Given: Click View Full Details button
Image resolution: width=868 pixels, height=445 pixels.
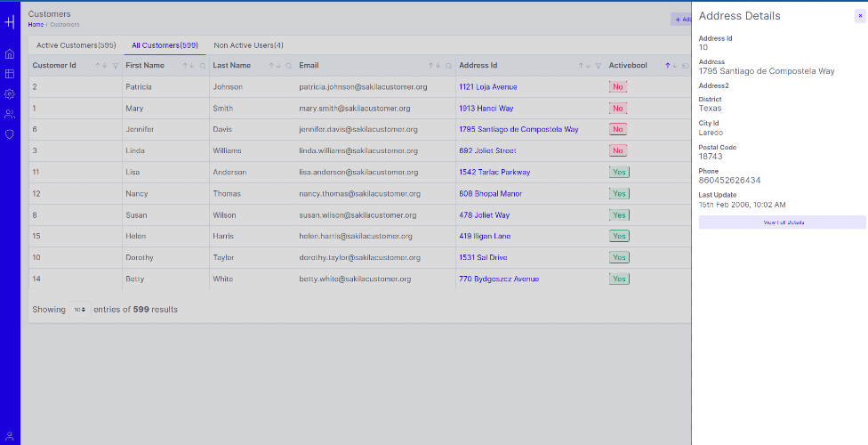Looking at the screenshot, I should (783, 222).
